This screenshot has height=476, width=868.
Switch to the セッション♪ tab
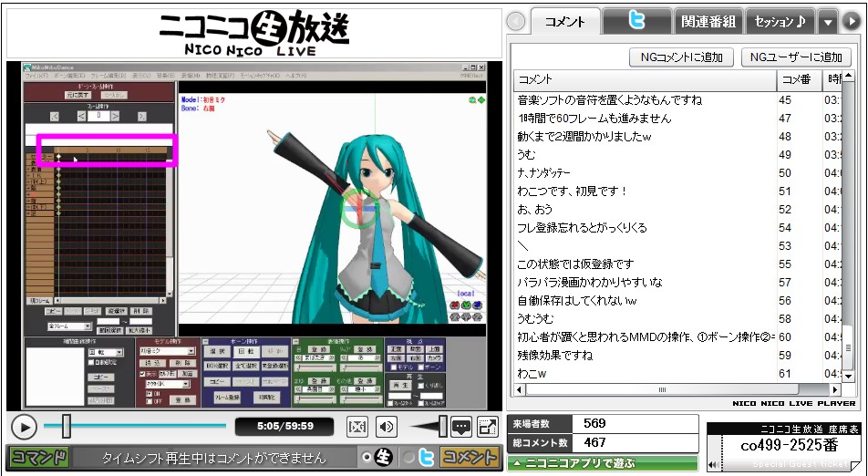pos(780,22)
